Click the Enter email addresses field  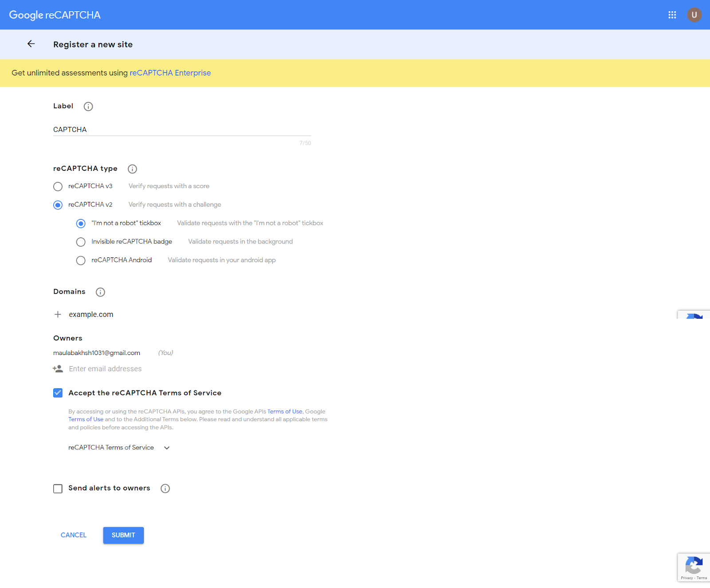(x=105, y=369)
